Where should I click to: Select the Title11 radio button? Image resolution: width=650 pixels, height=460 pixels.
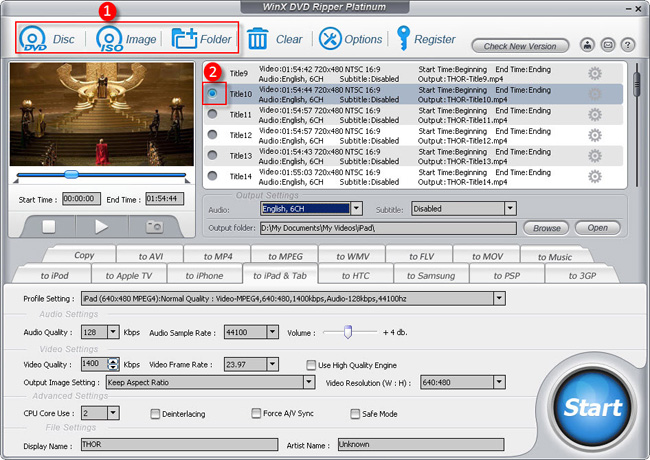coord(212,114)
